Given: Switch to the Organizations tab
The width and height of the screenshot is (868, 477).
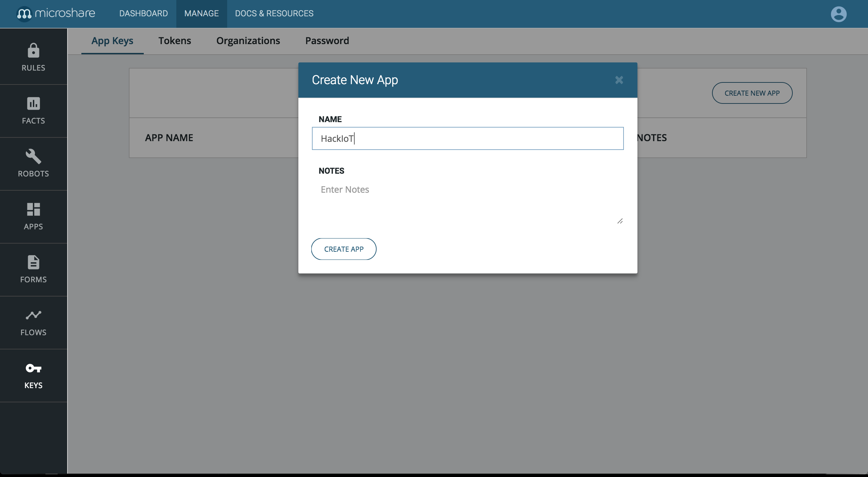Looking at the screenshot, I should (248, 41).
